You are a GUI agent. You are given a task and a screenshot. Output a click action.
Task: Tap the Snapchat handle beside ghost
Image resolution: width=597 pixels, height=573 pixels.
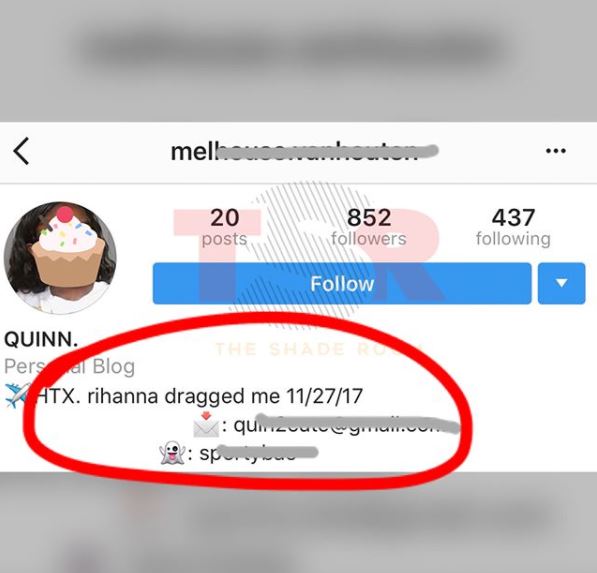point(259,453)
